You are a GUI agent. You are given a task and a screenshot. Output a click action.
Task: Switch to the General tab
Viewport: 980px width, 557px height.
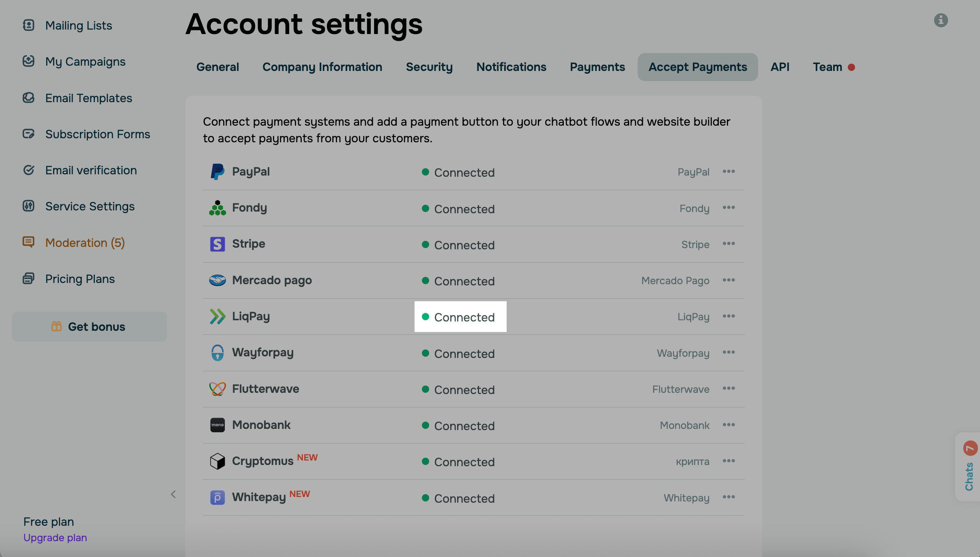tap(217, 67)
